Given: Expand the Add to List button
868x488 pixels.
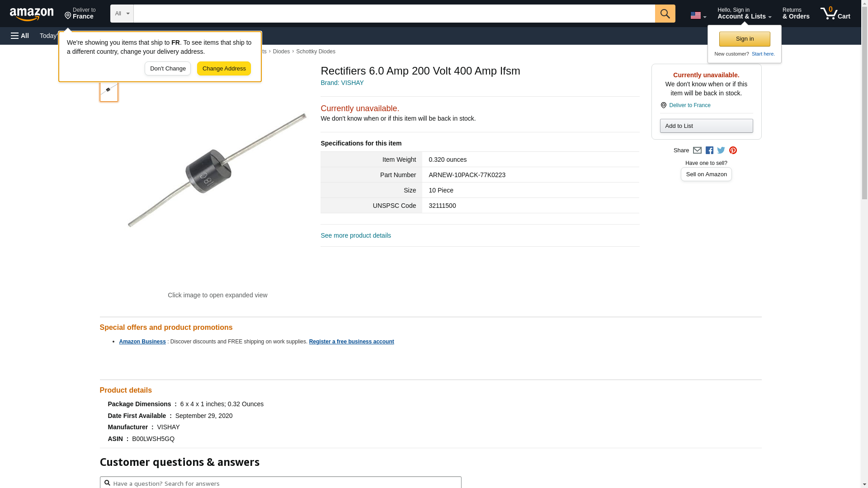Looking at the screenshot, I should [706, 126].
